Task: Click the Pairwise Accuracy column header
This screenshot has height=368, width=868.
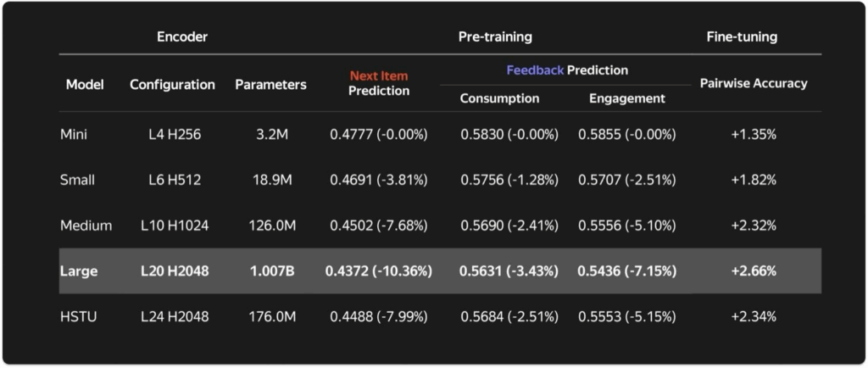Action: pos(754,83)
